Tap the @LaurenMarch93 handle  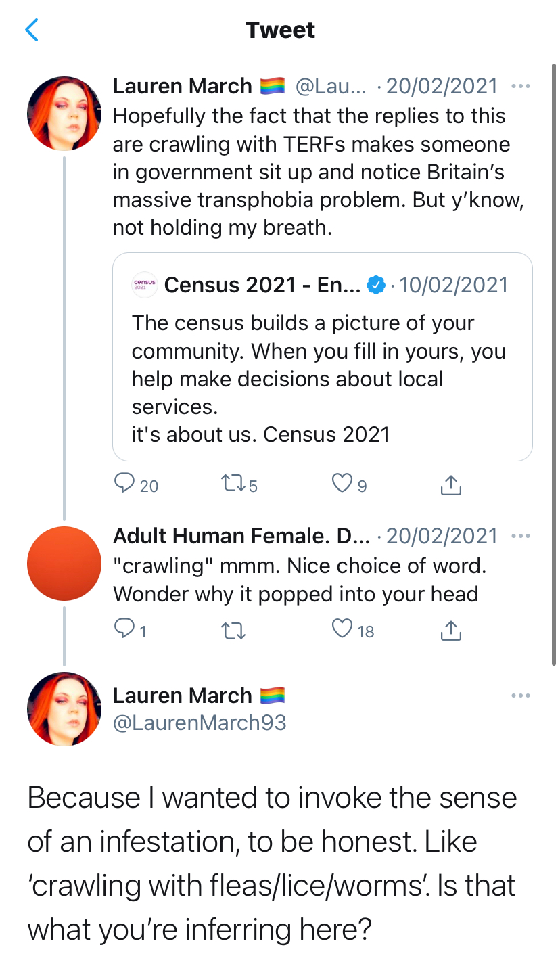(200, 723)
